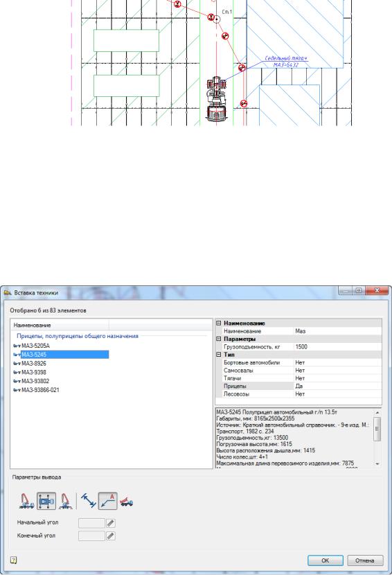Open the help icon at dialog bottom
The width and height of the screenshot is (392, 575).
(x=13, y=560)
